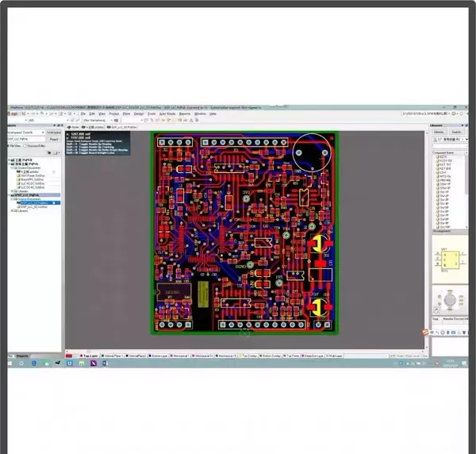This screenshot has height=454, width=476.
Task: Click the Project button in Projects panel
Action: (x=54, y=139)
